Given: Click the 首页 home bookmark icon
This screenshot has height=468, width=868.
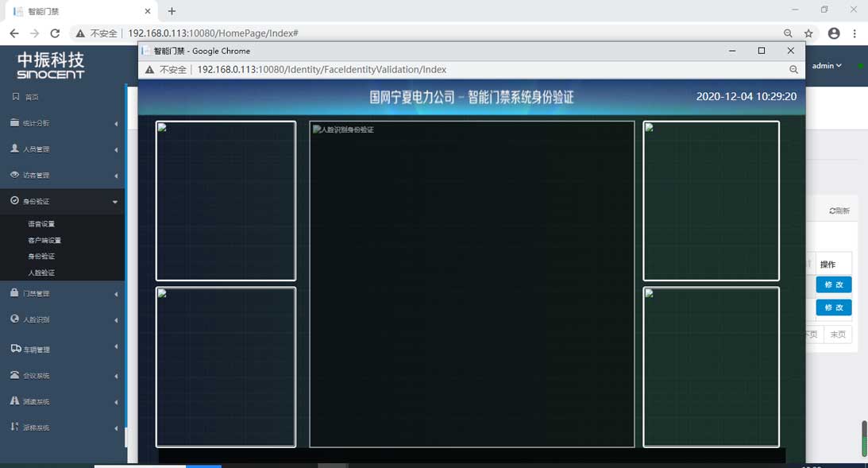Looking at the screenshot, I should (x=15, y=97).
